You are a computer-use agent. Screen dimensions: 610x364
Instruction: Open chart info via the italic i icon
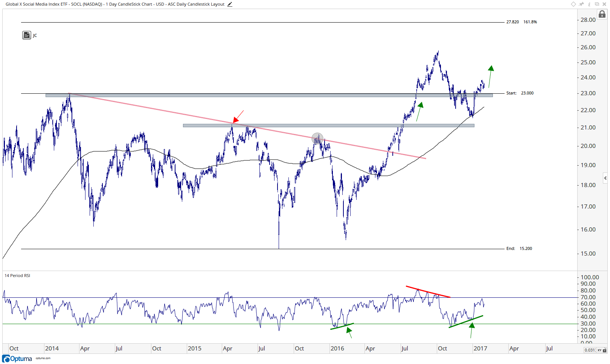[589, 4]
